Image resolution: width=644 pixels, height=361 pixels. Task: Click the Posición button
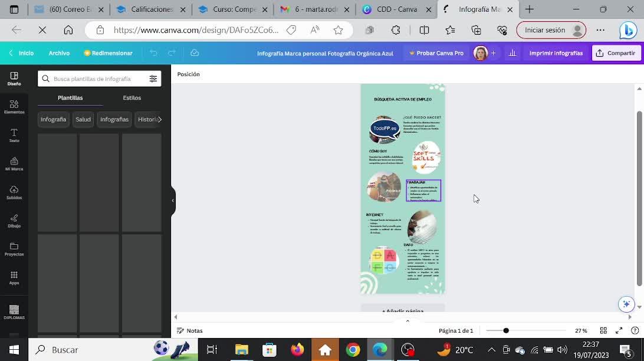click(189, 74)
